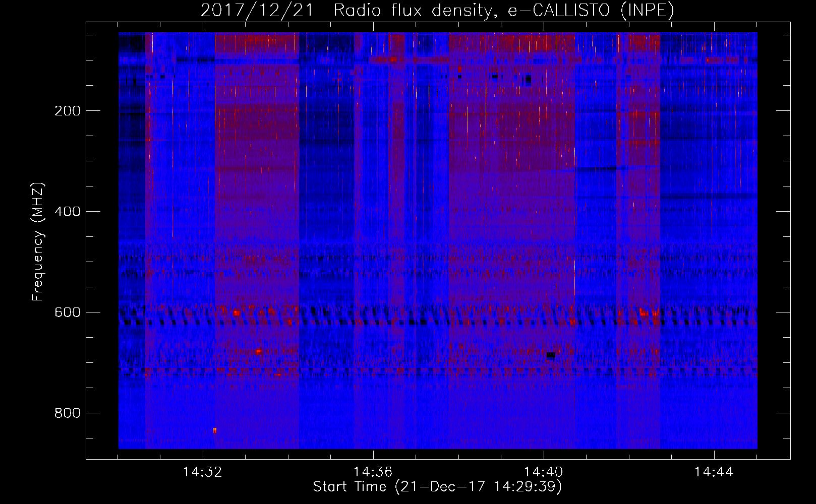816x504 pixels.
Task: Click the 400 frequency tick label
Action: coord(68,212)
